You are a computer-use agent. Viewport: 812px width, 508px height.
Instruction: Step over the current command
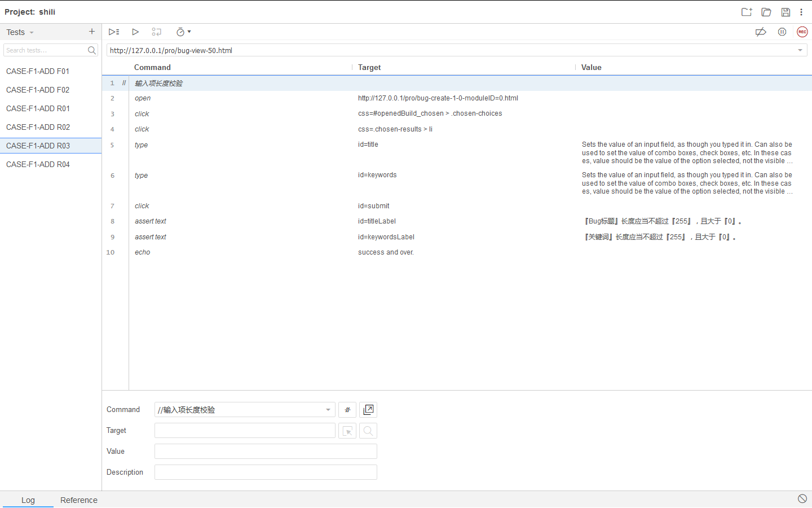(157, 32)
